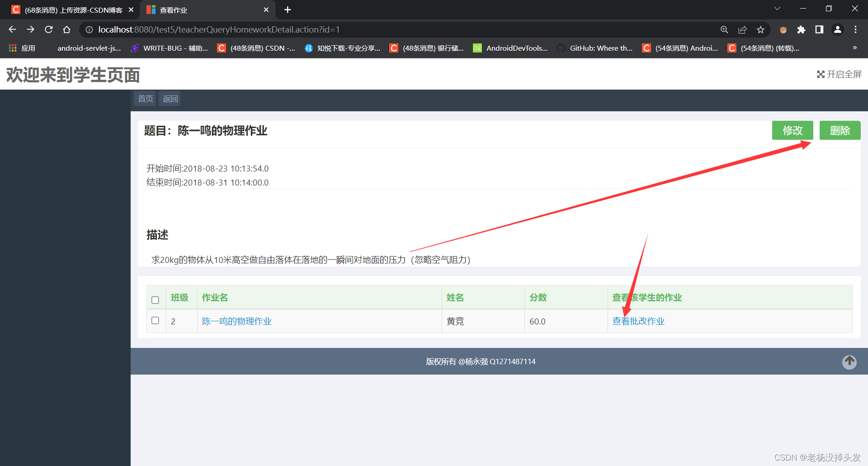Open 查看批改作业 link
This screenshot has height=466, width=868.
(x=638, y=321)
